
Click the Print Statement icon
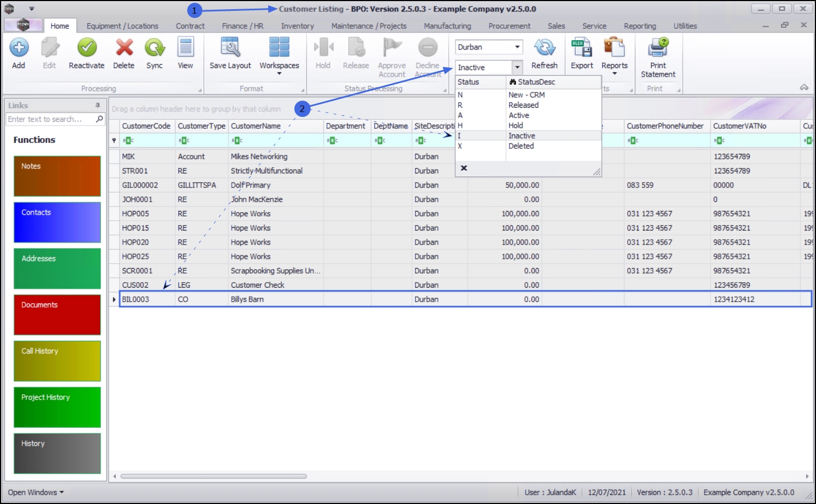point(658,48)
